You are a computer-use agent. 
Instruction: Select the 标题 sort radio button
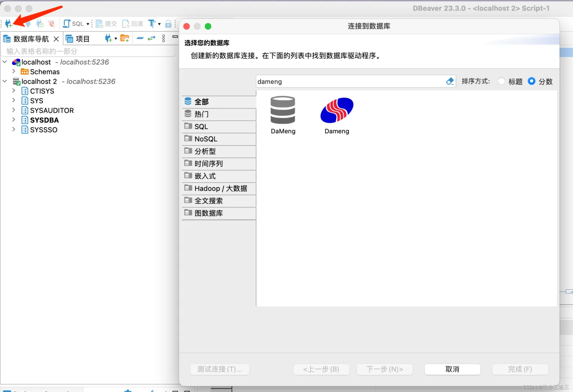point(501,81)
